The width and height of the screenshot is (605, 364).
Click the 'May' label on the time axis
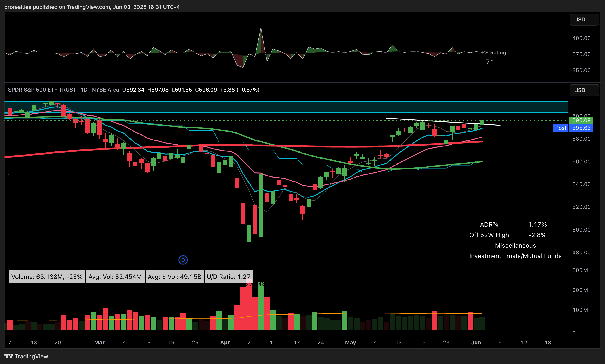pyautogui.click(x=350, y=342)
